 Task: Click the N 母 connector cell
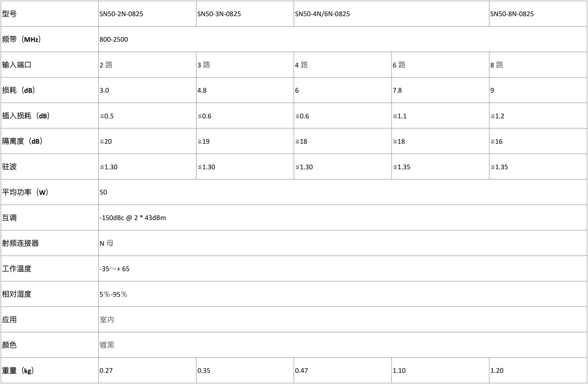343,243
